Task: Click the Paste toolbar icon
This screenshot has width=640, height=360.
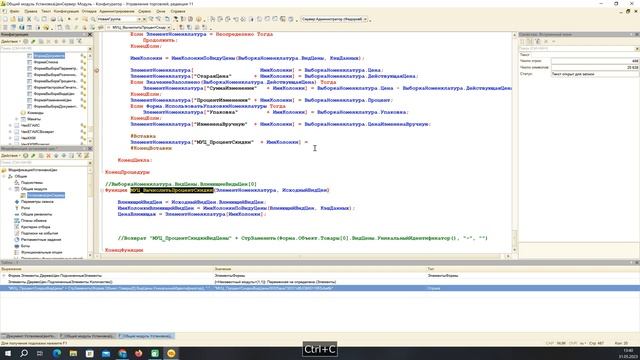Action: [44, 19]
